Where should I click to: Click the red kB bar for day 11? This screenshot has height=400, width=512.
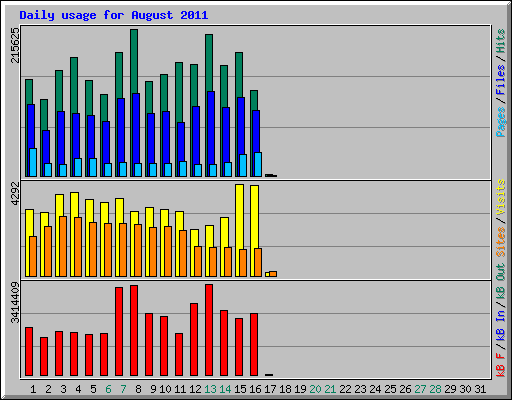point(179,354)
